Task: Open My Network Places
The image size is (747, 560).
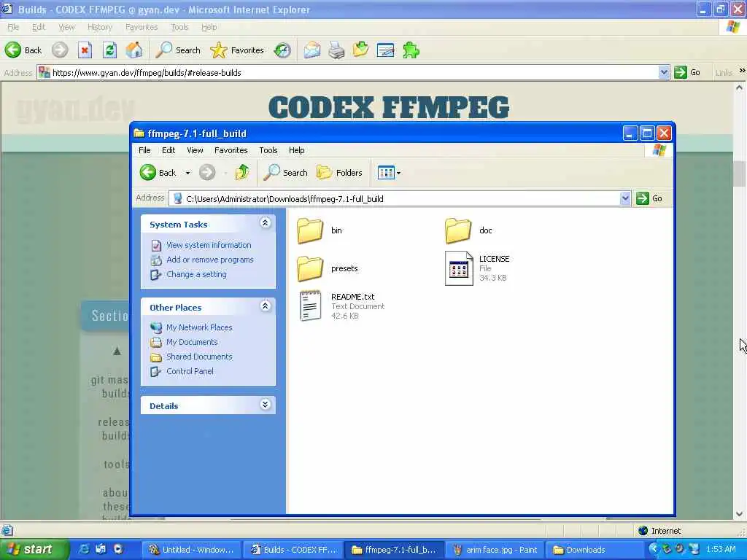Action: pyautogui.click(x=199, y=327)
